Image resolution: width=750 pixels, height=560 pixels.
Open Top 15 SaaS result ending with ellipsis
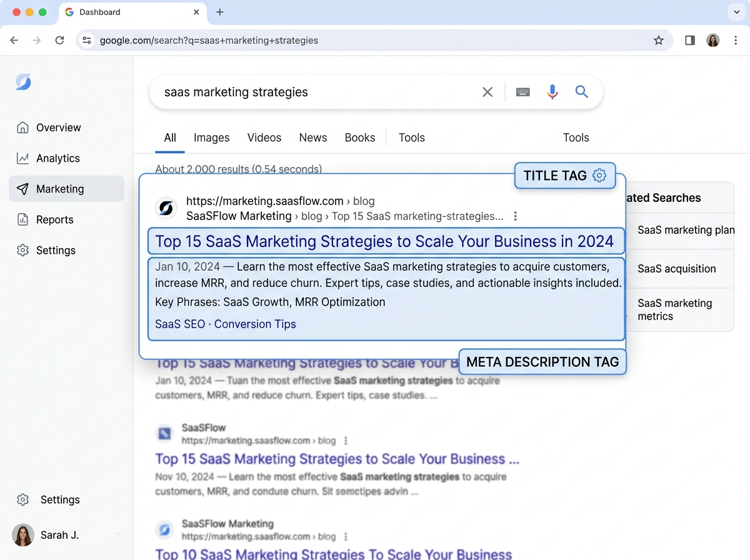(x=337, y=459)
